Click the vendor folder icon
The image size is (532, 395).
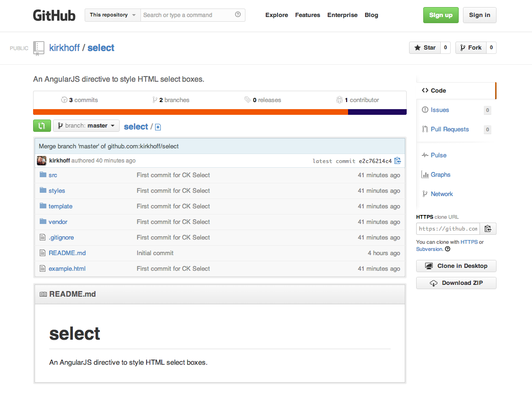tap(43, 222)
